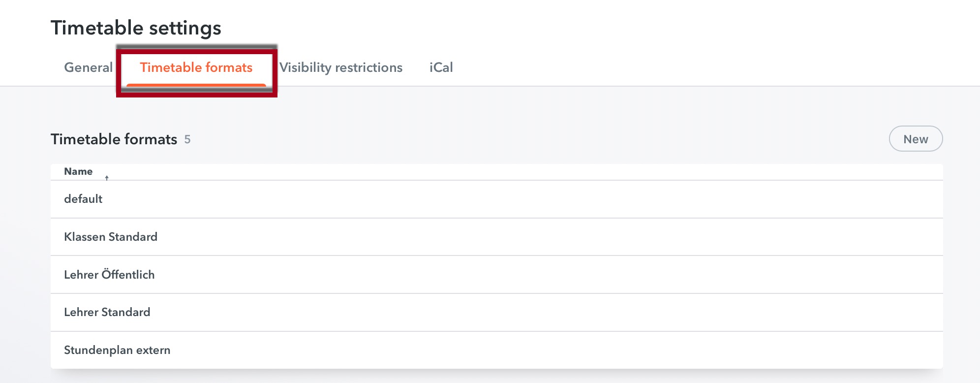Screen dimensions: 980x383
Task: Click blank area right of Klassen Standard
Action: (541, 237)
